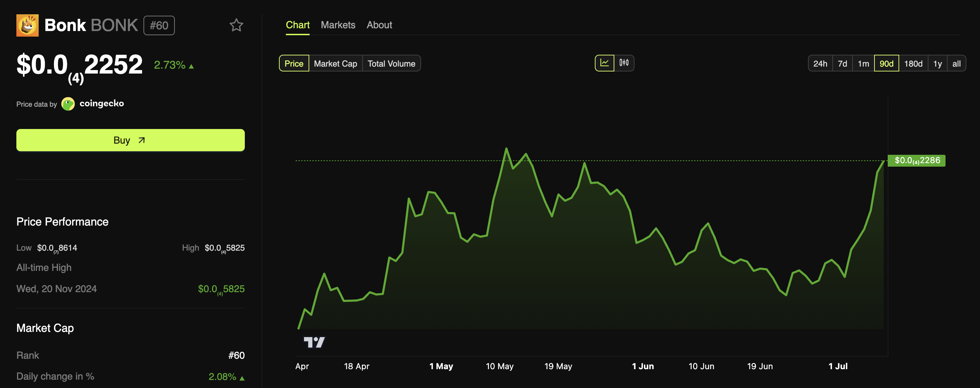The height and width of the screenshot is (388, 980).
Task: Select the Total Volume chart toggle
Action: [x=391, y=63]
